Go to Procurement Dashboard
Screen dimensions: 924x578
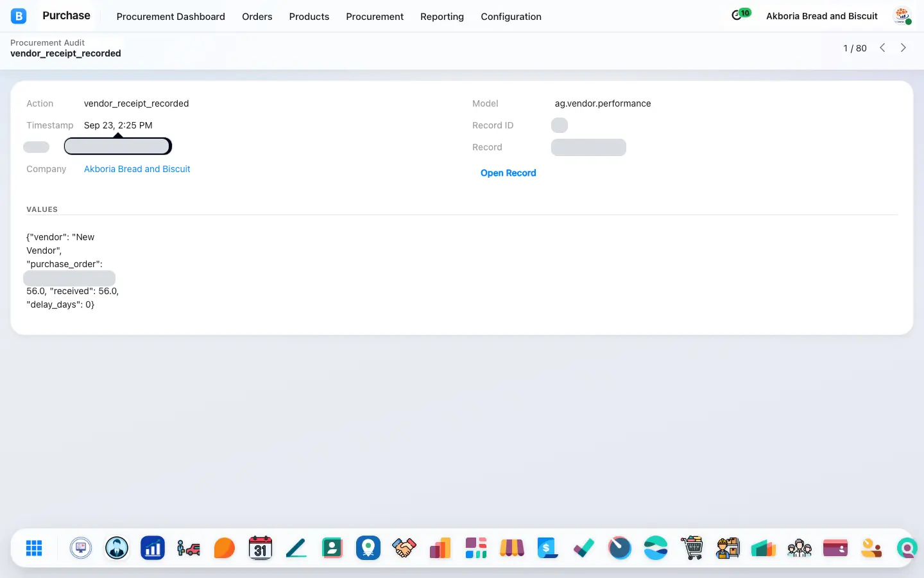click(171, 16)
